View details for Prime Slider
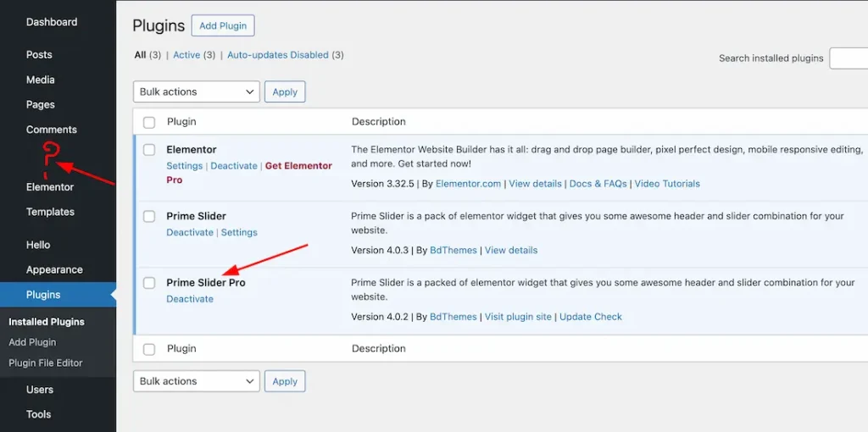This screenshot has height=432, width=868. tap(511, 250)
